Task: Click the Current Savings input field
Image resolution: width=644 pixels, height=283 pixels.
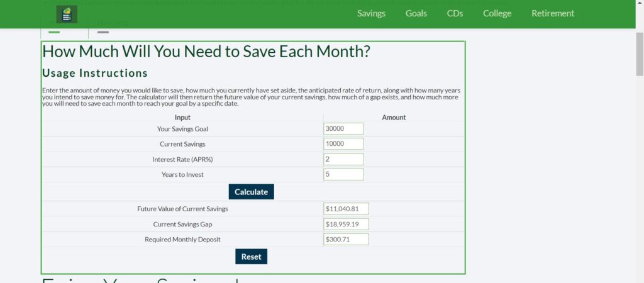Action: click(x=343, y=144)
